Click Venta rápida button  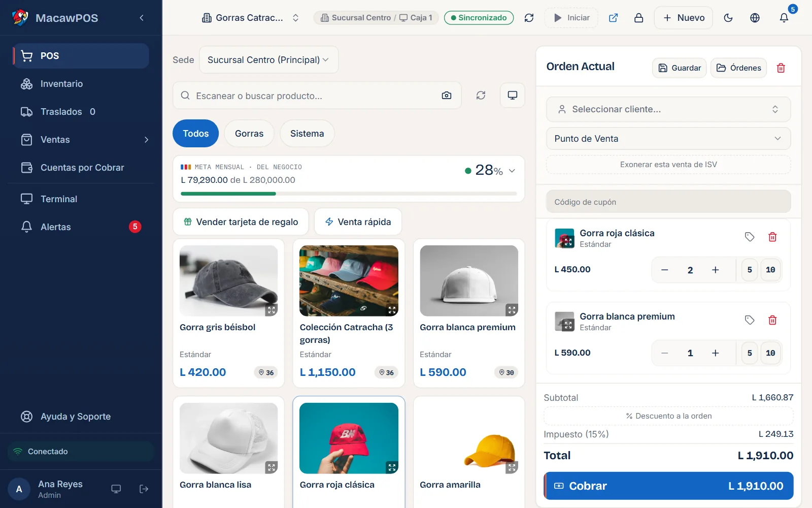358,222
